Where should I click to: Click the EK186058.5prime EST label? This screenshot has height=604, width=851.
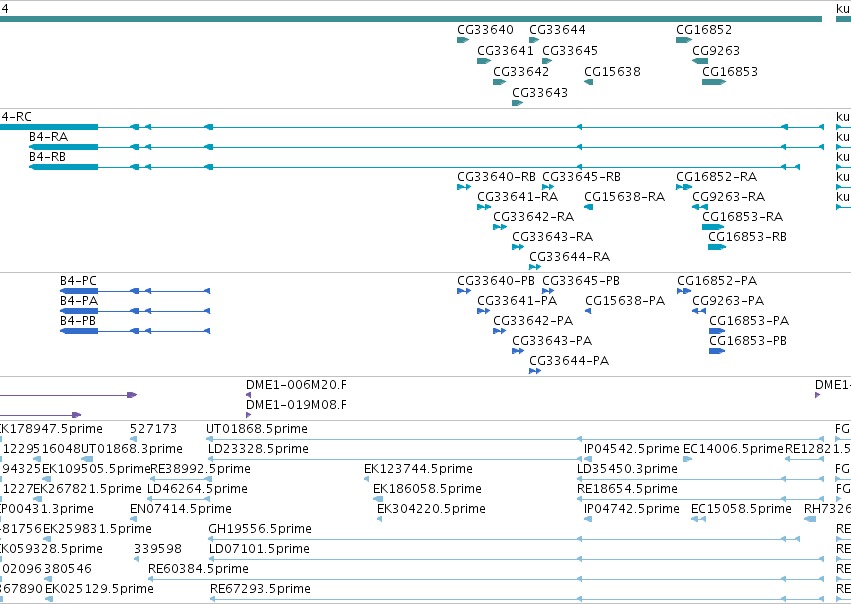coord(427,489)
